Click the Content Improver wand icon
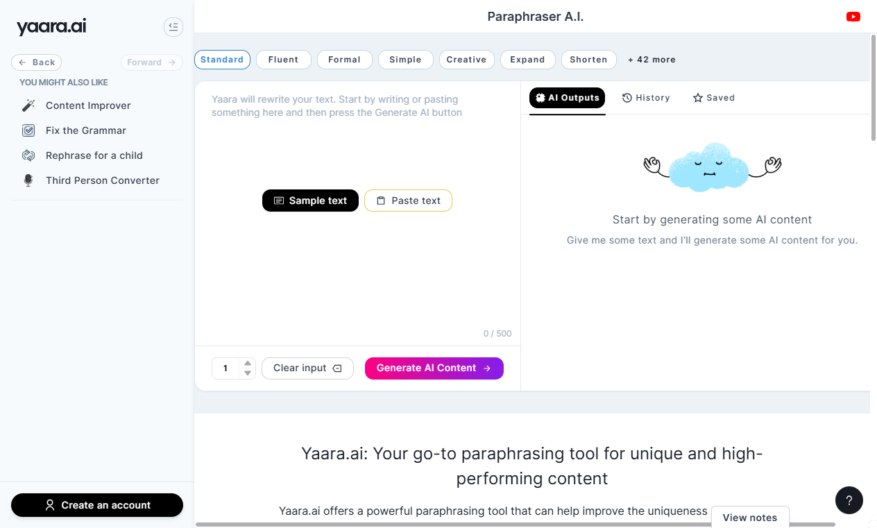 [x=29, y=105]
